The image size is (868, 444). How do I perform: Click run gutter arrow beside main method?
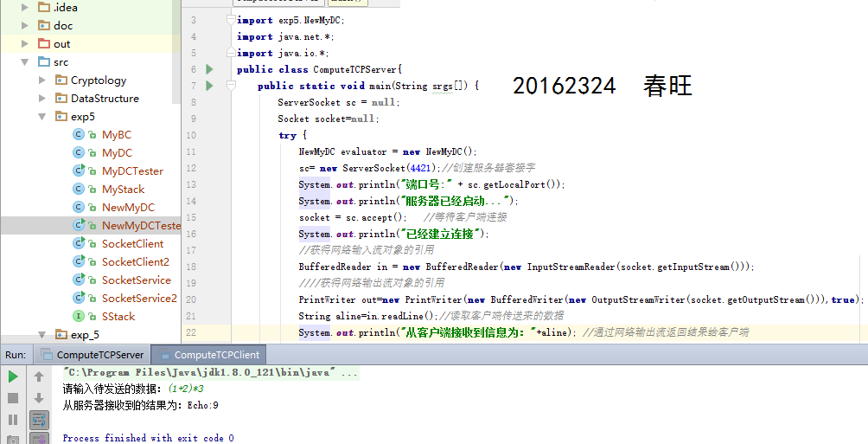pos(209,86)
